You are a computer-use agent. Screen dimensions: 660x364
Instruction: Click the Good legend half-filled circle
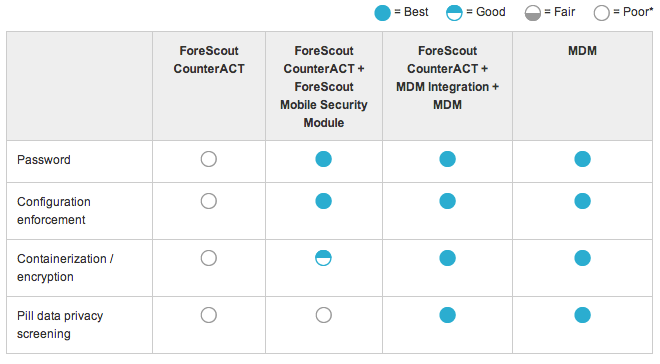454,13
